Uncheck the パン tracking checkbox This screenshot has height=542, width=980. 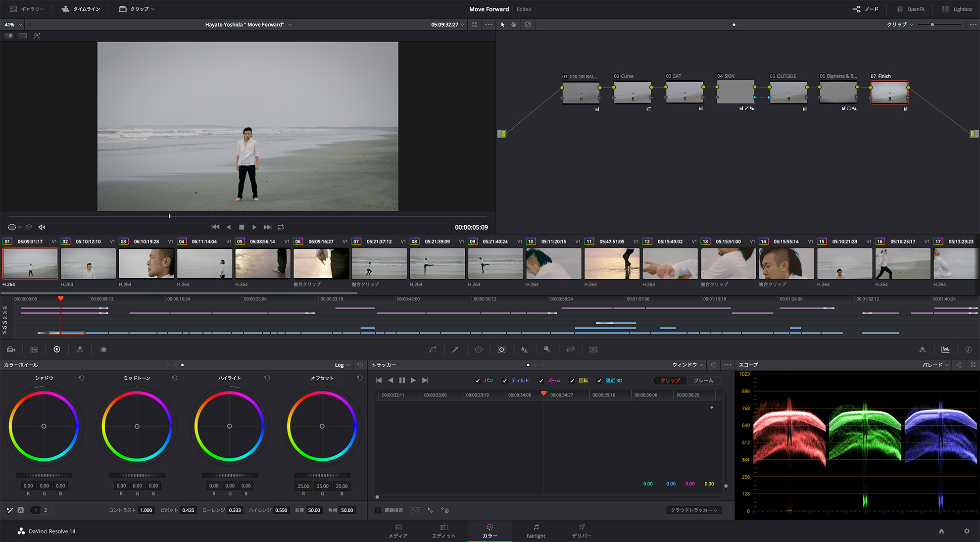pyautogui.click(x=478, y=381)
